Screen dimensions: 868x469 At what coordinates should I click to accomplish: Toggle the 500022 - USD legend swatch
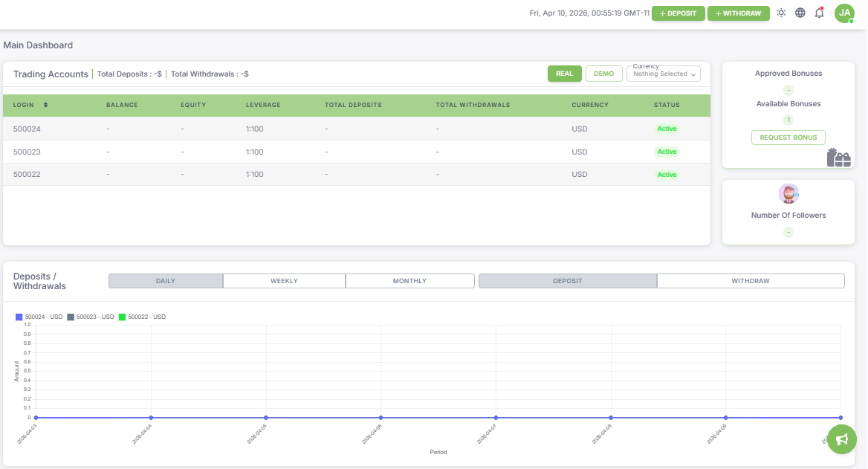122,317
